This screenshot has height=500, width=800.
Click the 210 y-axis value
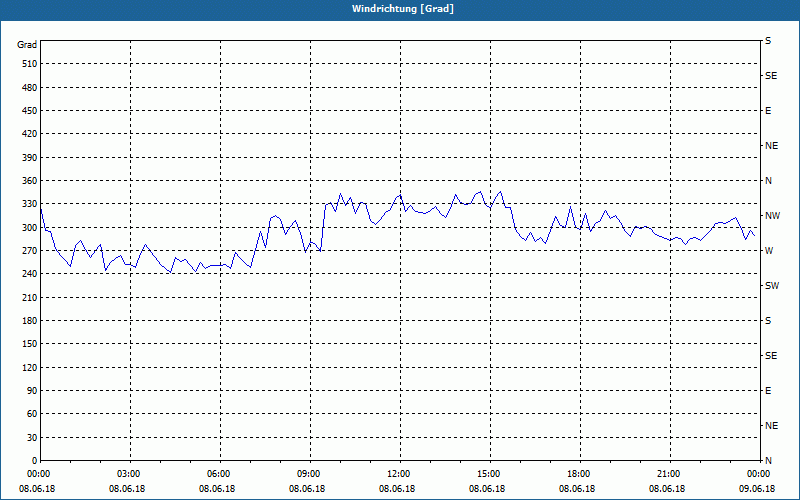coord(30,297)
